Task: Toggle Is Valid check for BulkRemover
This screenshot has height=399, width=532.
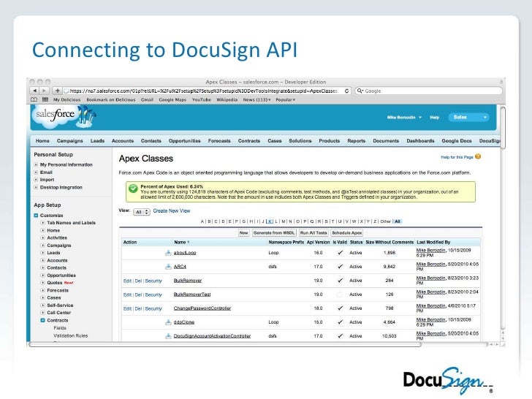Action: click(340, 281)
